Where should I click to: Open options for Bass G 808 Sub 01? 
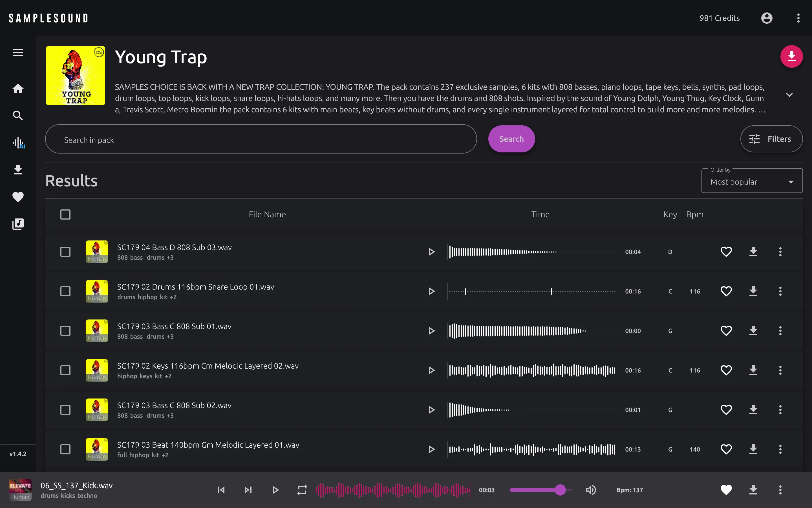click(x=780, y=331)
